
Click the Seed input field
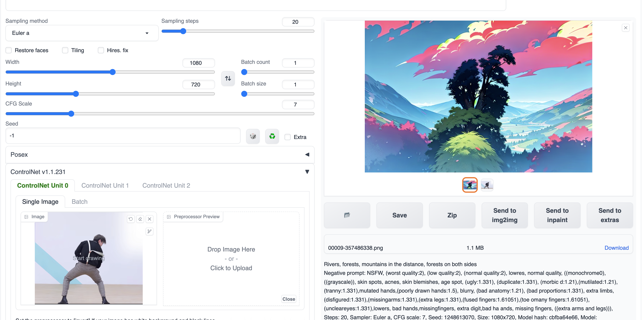point(123,136)
